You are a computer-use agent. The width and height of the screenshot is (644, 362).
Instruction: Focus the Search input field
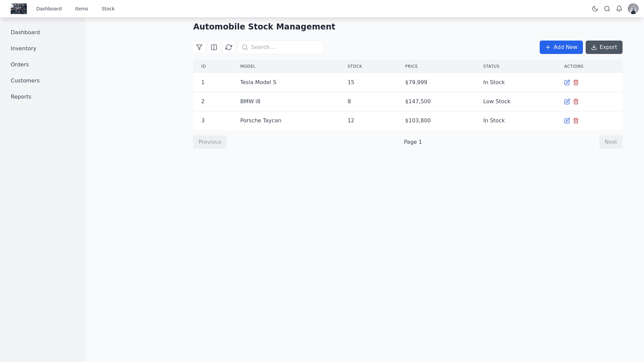[285, 47]
